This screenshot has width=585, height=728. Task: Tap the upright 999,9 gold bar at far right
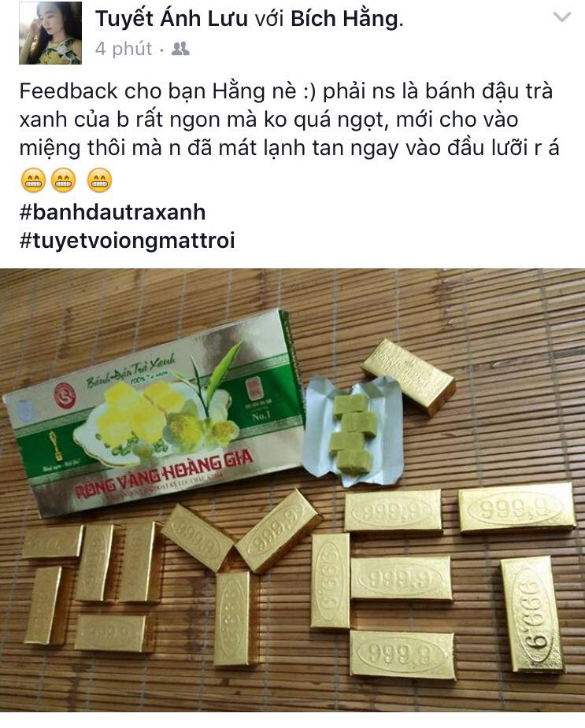[532, 614]
